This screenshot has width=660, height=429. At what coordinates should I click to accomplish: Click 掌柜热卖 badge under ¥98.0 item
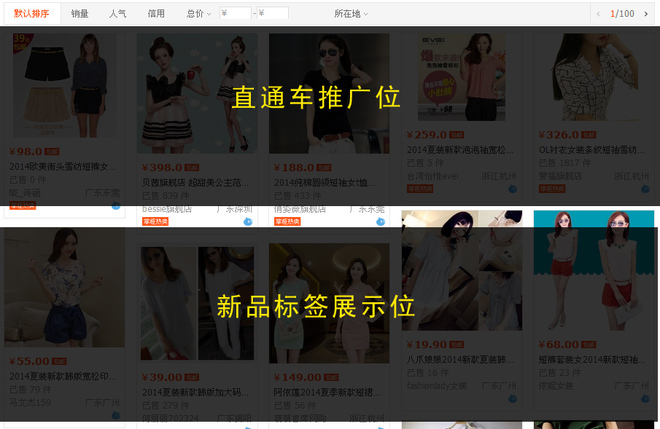tap(23, 205)
